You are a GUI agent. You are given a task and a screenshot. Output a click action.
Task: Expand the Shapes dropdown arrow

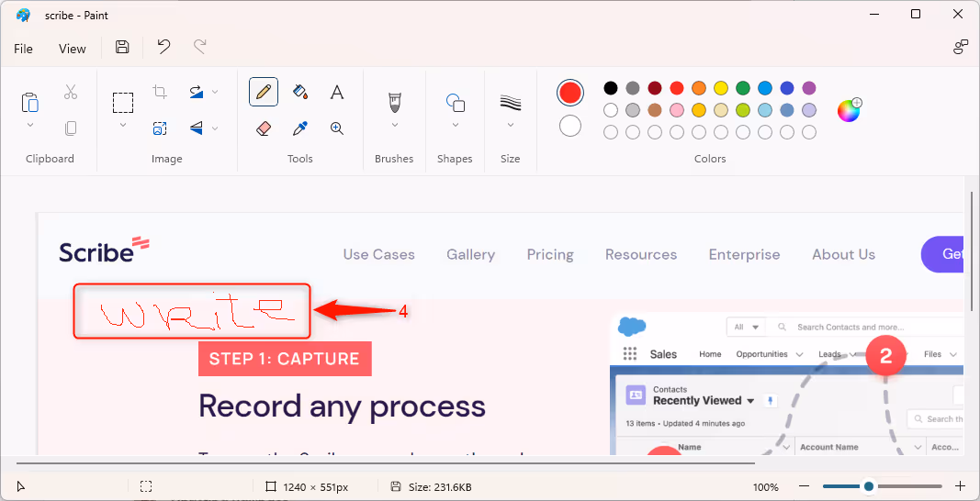pyautogui.click(x=455, y=125)
